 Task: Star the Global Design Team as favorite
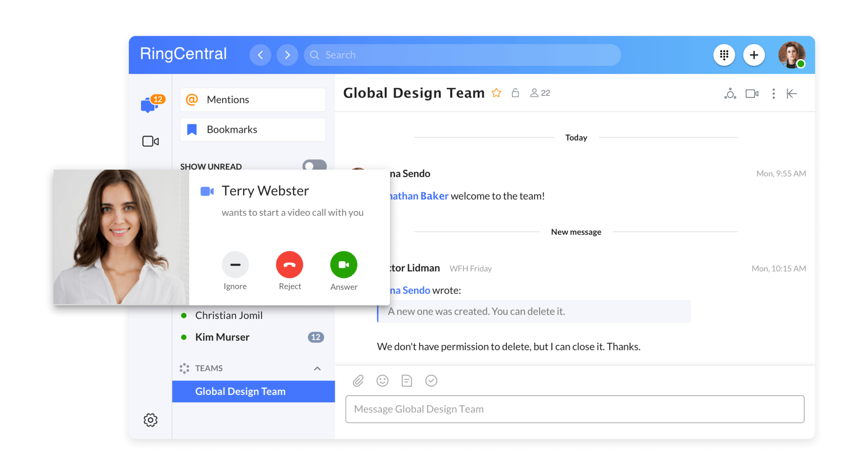[x=496, y=93]
